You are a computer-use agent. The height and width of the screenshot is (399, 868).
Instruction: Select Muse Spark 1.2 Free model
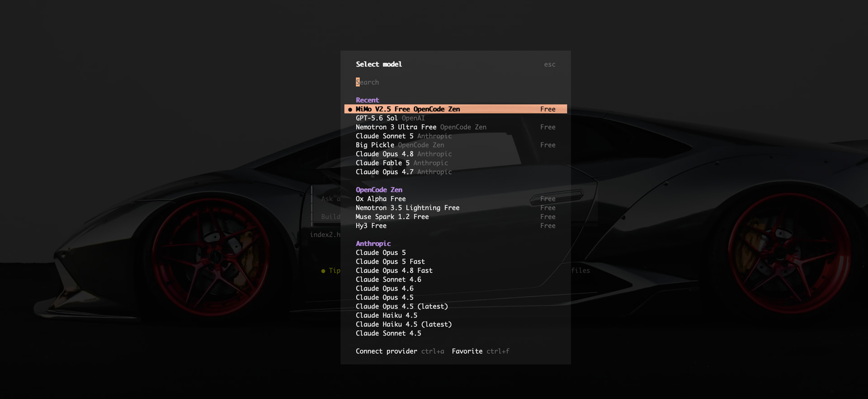455,217
